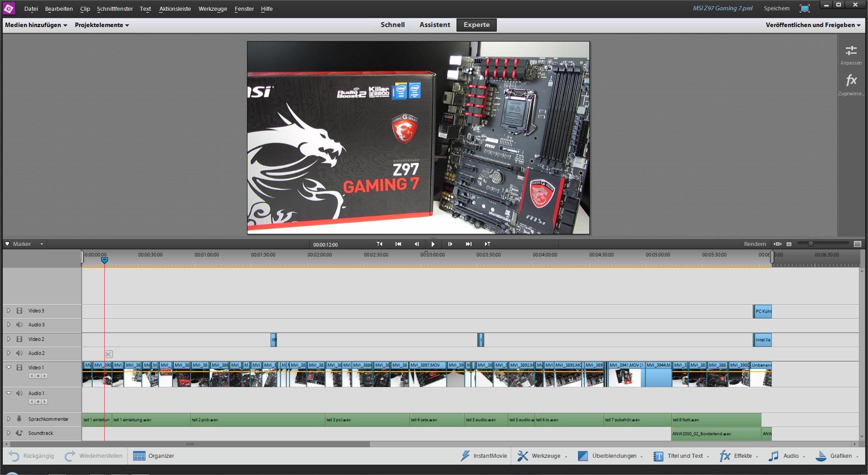Jump to the next edit point
This screenshot has width=868, height=475.
pos(487,244)
